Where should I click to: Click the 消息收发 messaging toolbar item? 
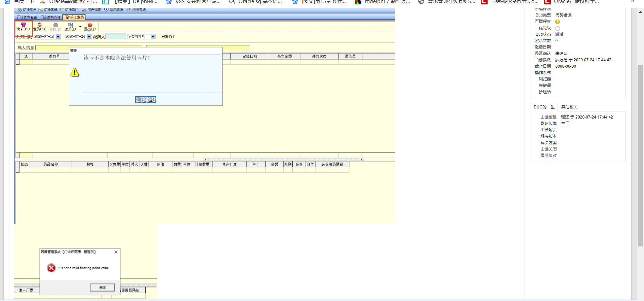pyautogui.click(x=114, y=10)
